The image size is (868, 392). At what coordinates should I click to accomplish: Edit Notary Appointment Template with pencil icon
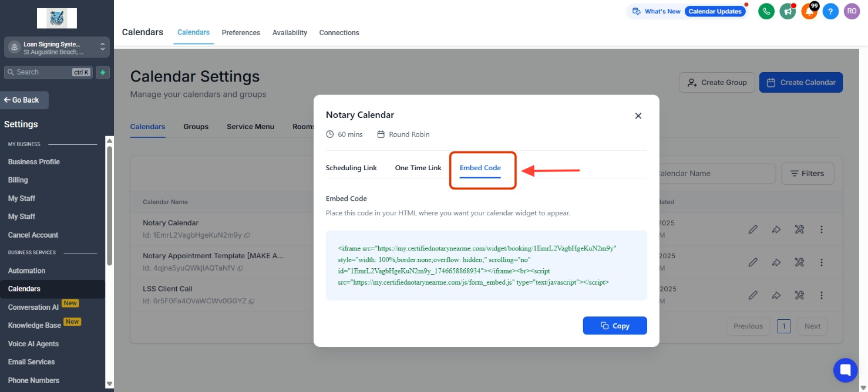pyautogui.click(x=753, y=262)
